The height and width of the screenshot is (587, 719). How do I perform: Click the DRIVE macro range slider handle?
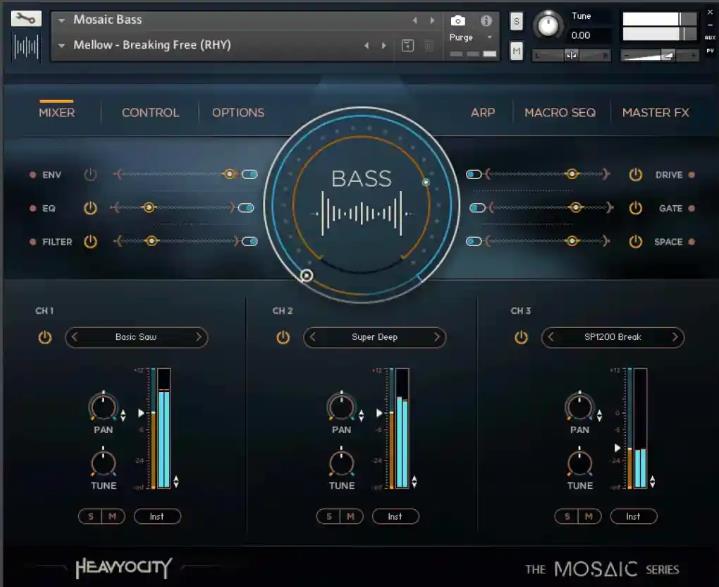click(x=571, y=174)
